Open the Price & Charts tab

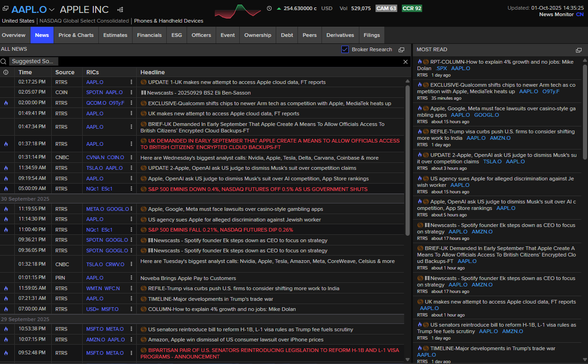coord(76,35)
